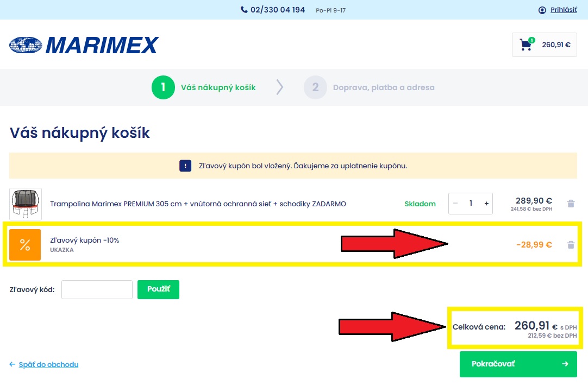
Task: Open the Trampolína Marimex PREMIUM product name
Action: coord(198,204)
